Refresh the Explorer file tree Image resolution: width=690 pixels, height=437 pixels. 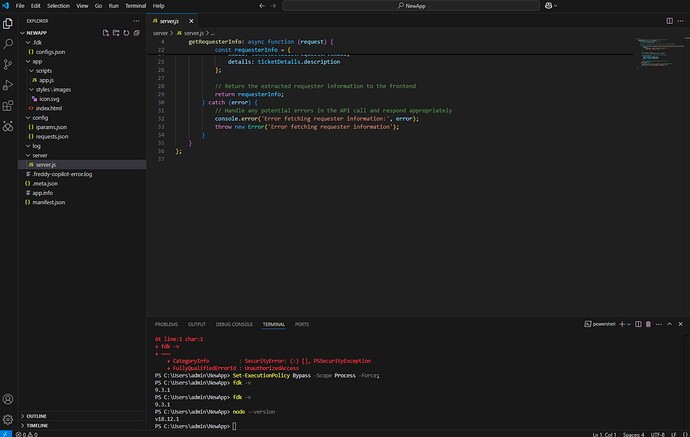pos(126,33)
